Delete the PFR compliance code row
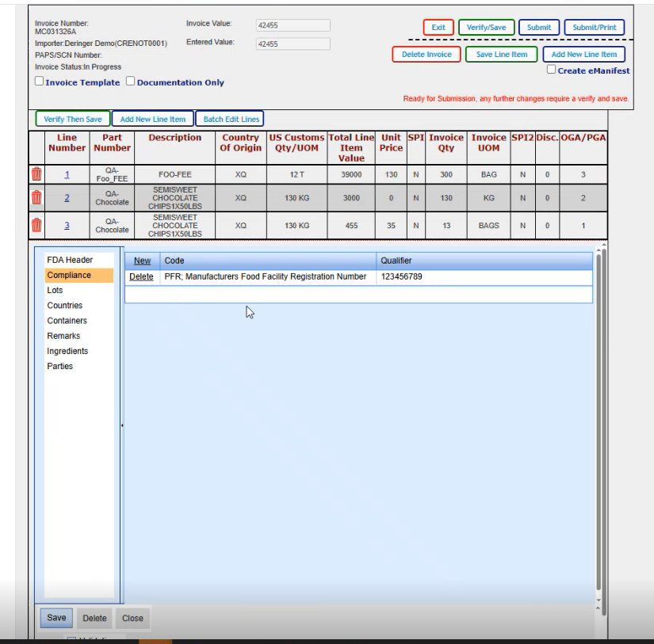The width and height of the screenshot is (654, 644). coord(141,276)
